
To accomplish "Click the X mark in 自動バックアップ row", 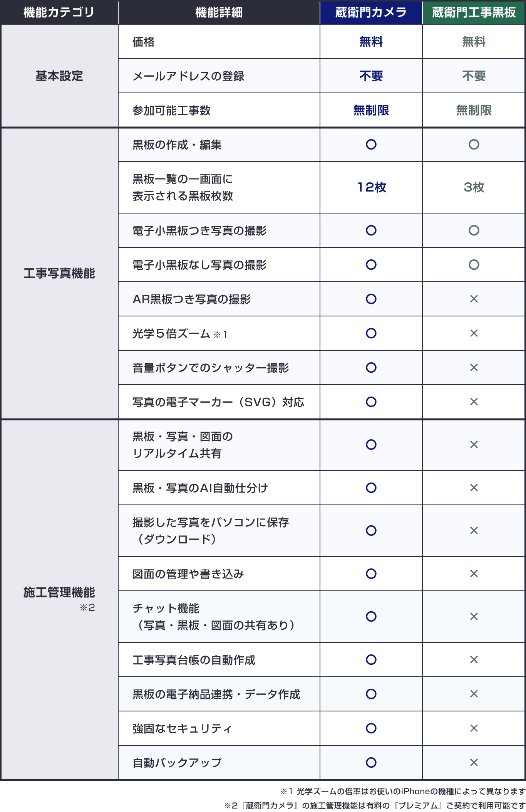I will 474,762.
